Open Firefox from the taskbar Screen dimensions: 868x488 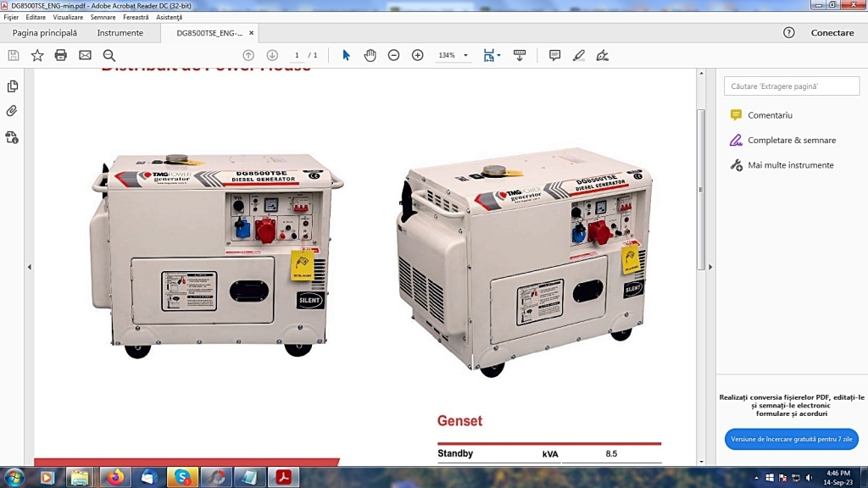115,478
